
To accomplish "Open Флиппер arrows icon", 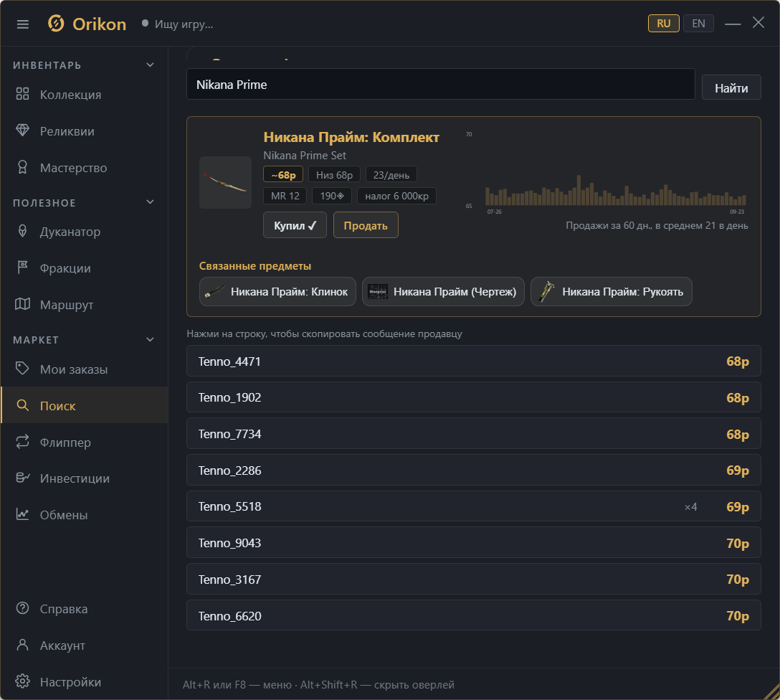I will tap(22, 442).
